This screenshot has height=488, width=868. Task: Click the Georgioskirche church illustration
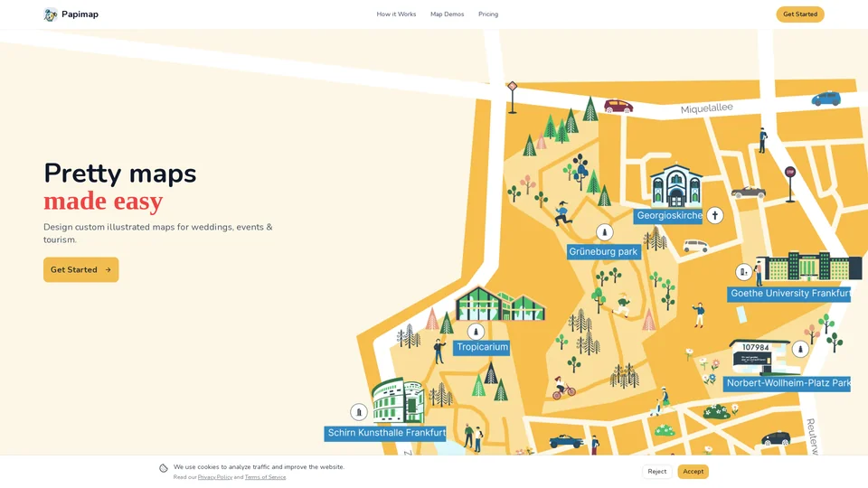click(x=676, y=186)
